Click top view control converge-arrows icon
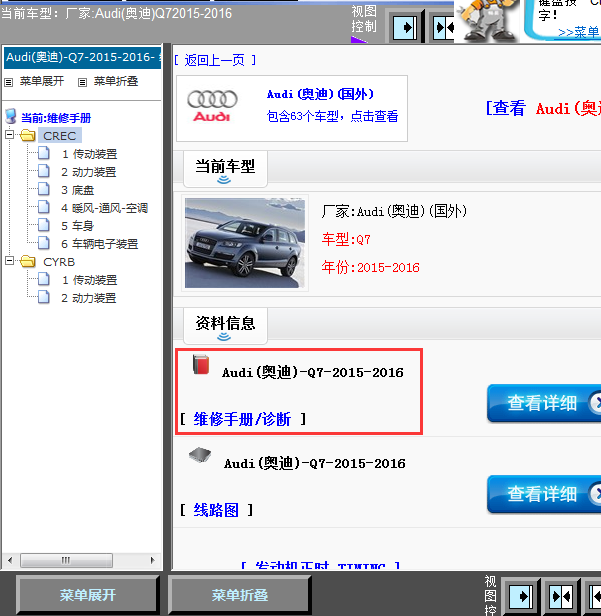Screen dimensions: 601x616 (x=444, y=28)
